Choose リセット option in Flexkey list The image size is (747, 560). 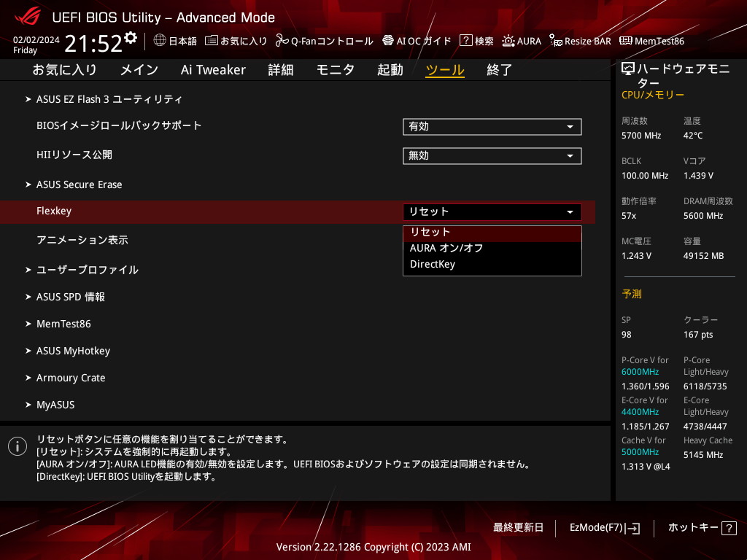(492, 233)
